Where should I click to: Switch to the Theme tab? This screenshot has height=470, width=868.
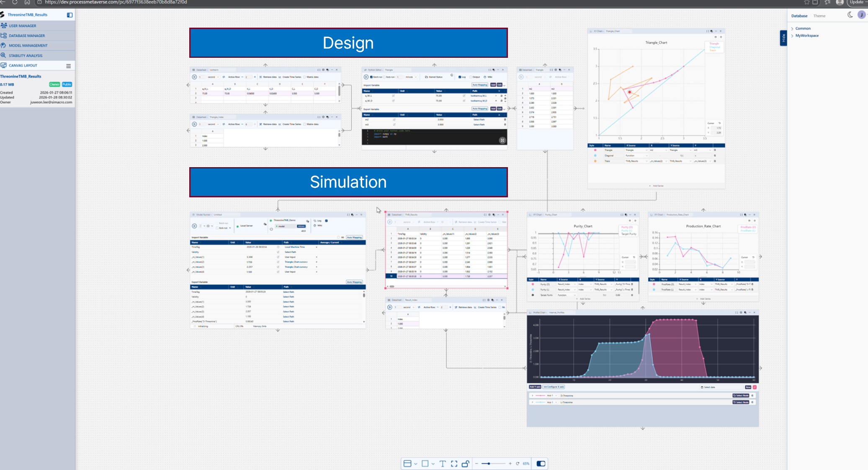(819, 16)
